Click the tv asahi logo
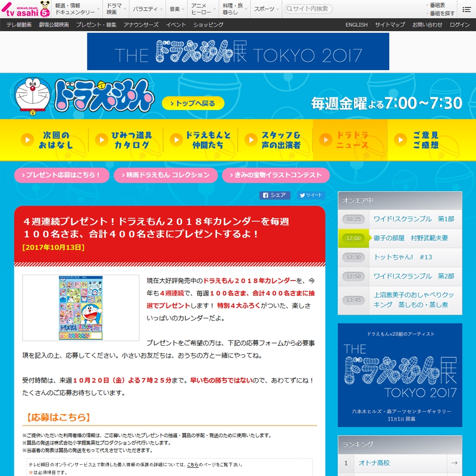The width and height of the screenshot is (476, 476). (25, 9)
